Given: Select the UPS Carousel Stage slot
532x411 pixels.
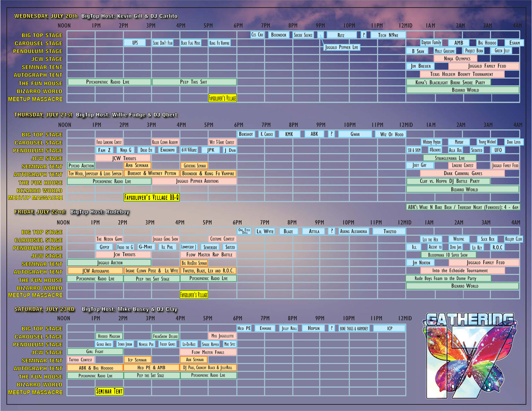Looking at the screenshot, I should [x=135, y=43].
